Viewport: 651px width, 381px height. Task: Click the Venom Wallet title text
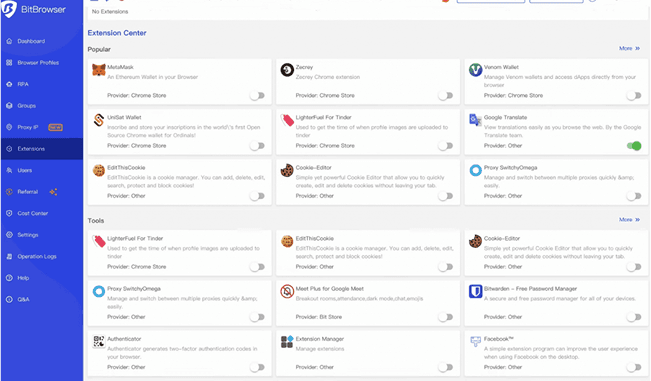501,67
